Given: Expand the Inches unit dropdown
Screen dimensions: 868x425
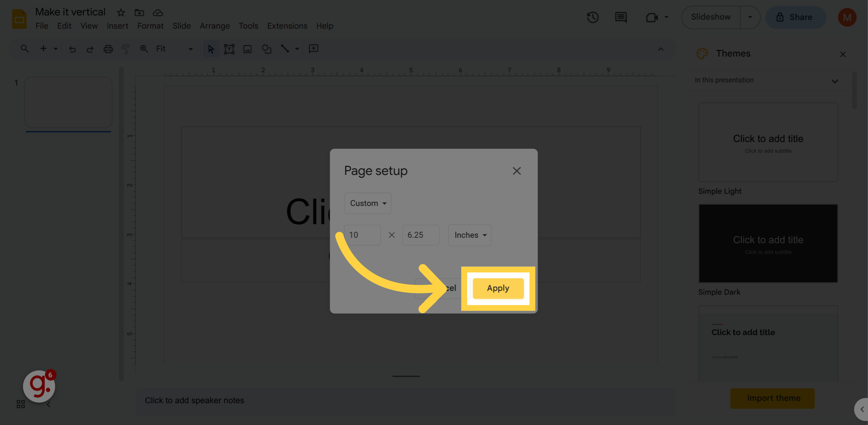Looking at the screenshot, I should tap(470, 234).
